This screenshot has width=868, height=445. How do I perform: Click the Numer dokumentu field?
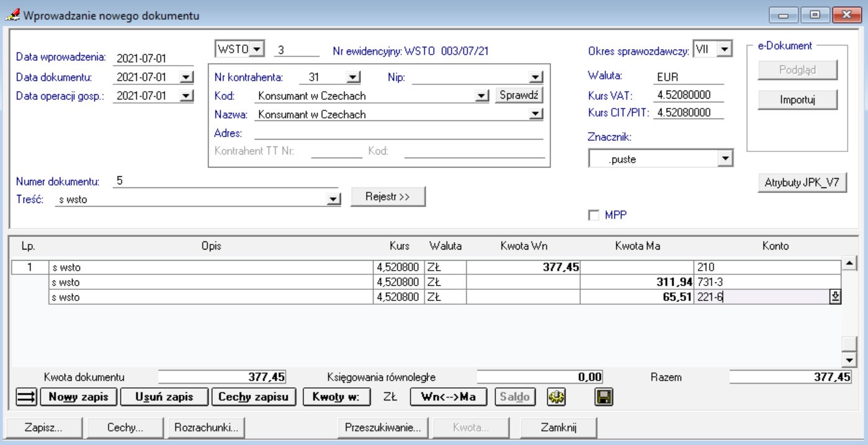(x=226, y=181)
